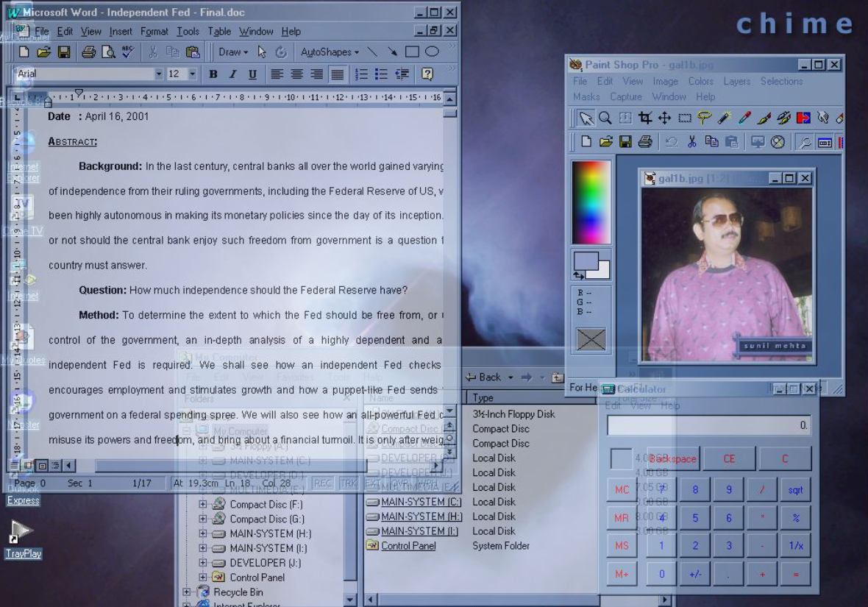Open the Layers menu in Paint Shop Pro
This screenshot has width=868, height=607.
click(x=737, y=82)
